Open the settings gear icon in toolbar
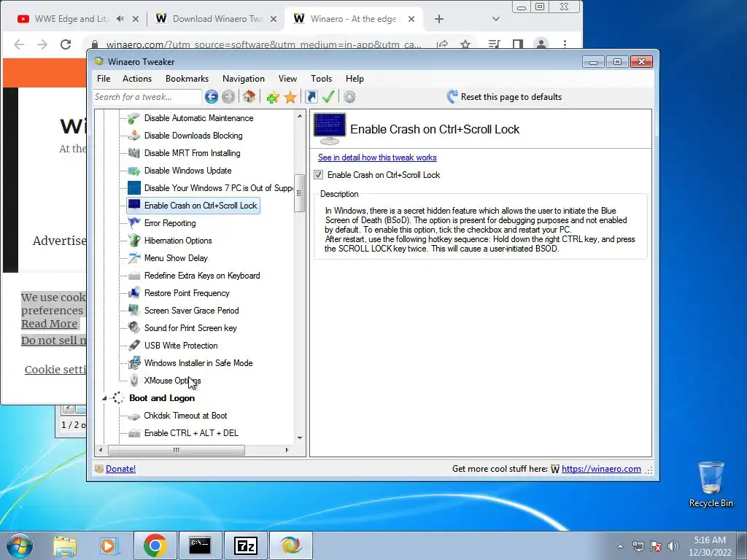The height and width of the screenshot is (560, 747). [349, 97]
